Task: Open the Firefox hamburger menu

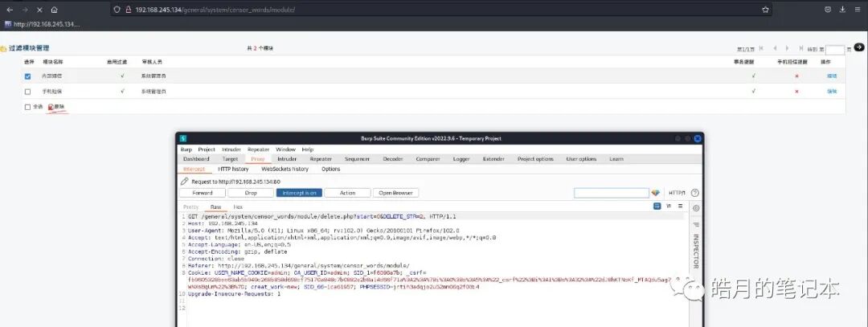Action: 858,10
